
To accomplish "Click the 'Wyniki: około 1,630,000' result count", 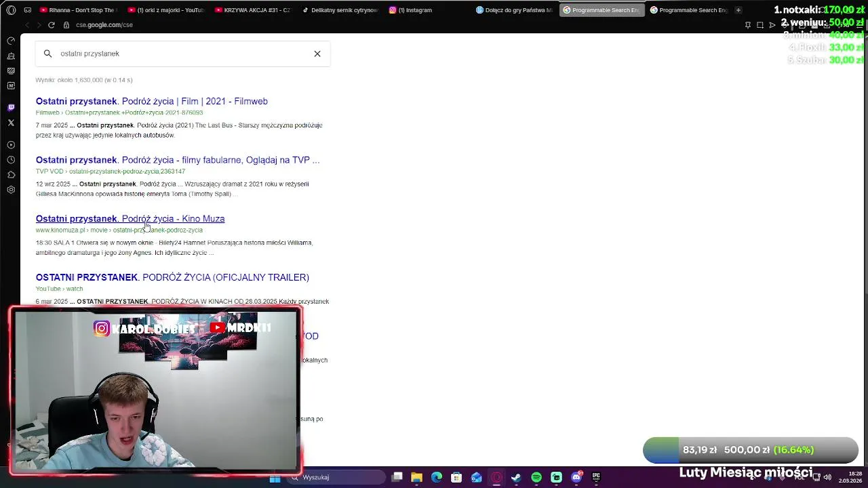I will pyautogui.click(x=84, y=80).
